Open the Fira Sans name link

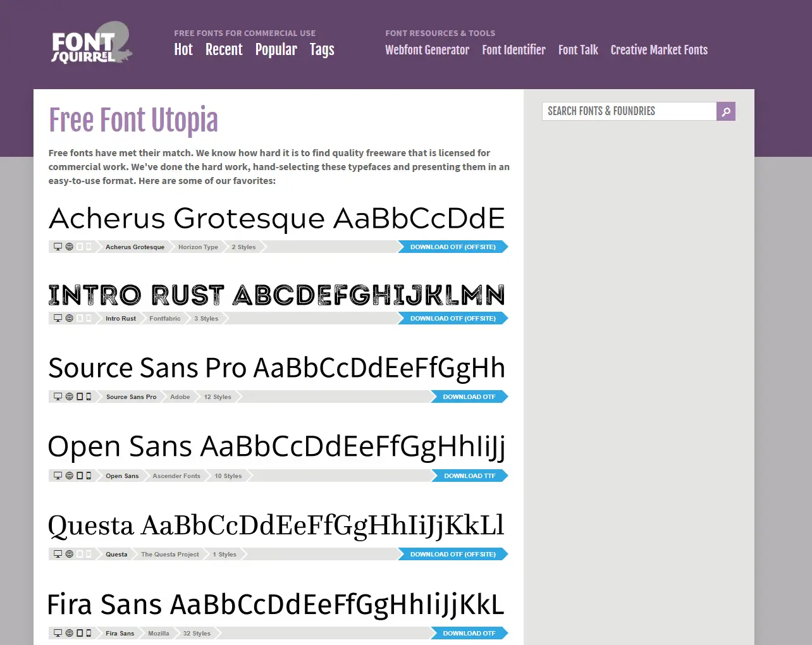(x=120, y=633)
